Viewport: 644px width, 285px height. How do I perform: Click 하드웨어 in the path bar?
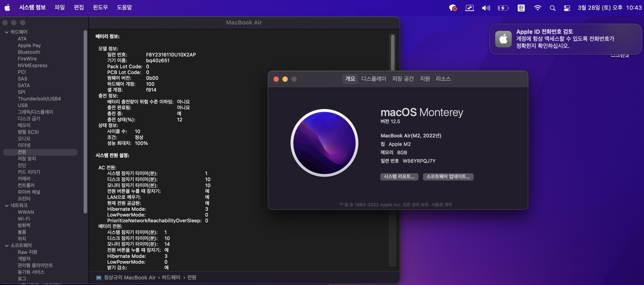[x=171, y=277]
